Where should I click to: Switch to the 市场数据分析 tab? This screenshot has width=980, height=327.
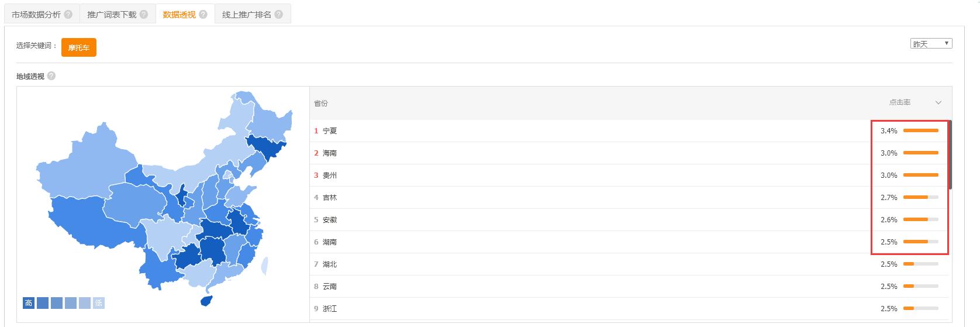point(36,15)
